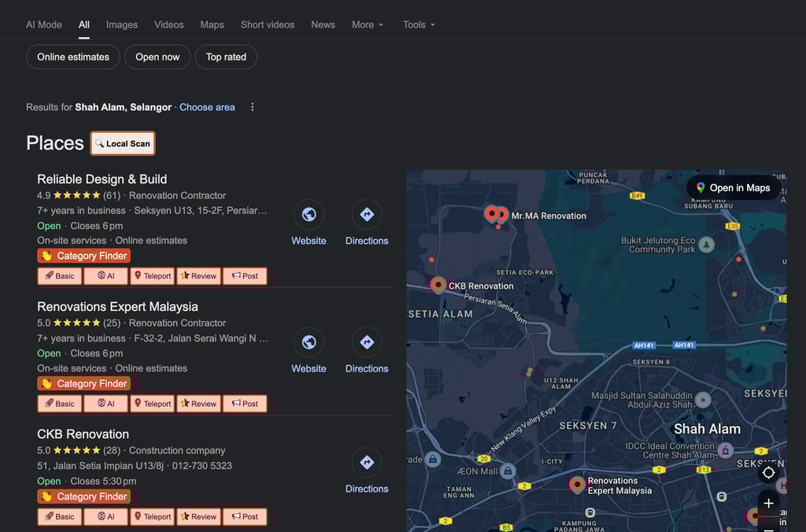Click the Choose area link

(207, 107)
